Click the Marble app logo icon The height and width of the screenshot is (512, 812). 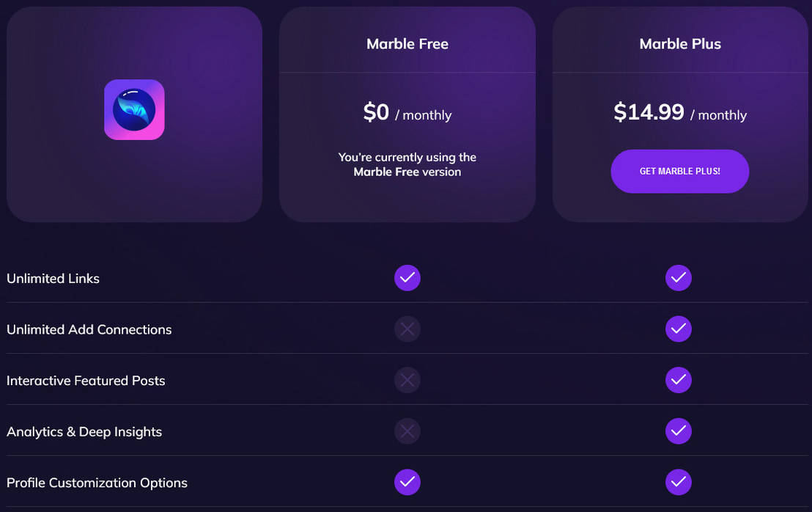(x=134, y=109)
